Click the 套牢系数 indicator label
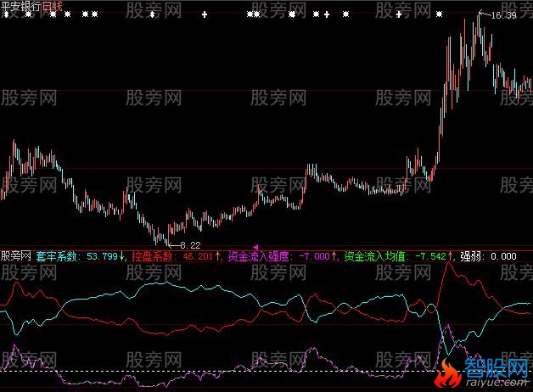Viewport: 533px width, 392px height. point(56,256)
